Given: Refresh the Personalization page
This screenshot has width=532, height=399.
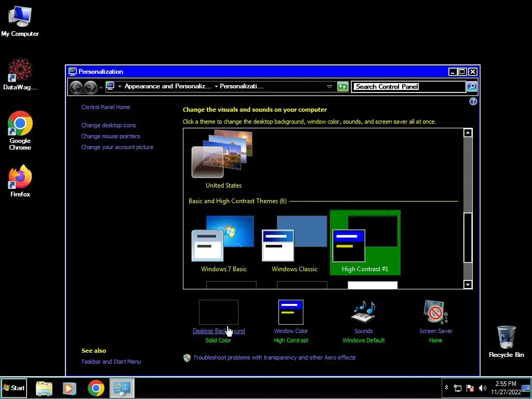Looking at the screenshot, I should 343,87.
